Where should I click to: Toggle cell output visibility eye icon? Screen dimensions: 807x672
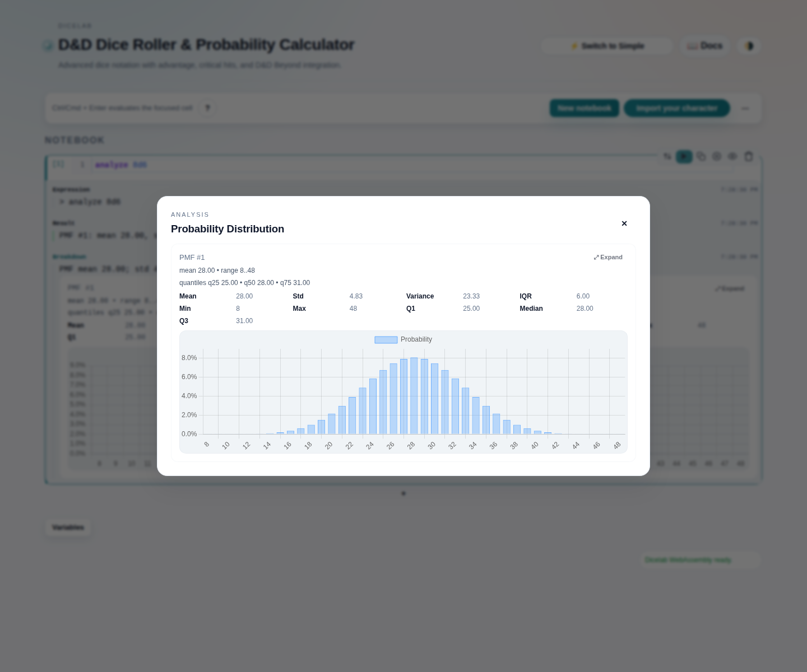tap(732, 157)
